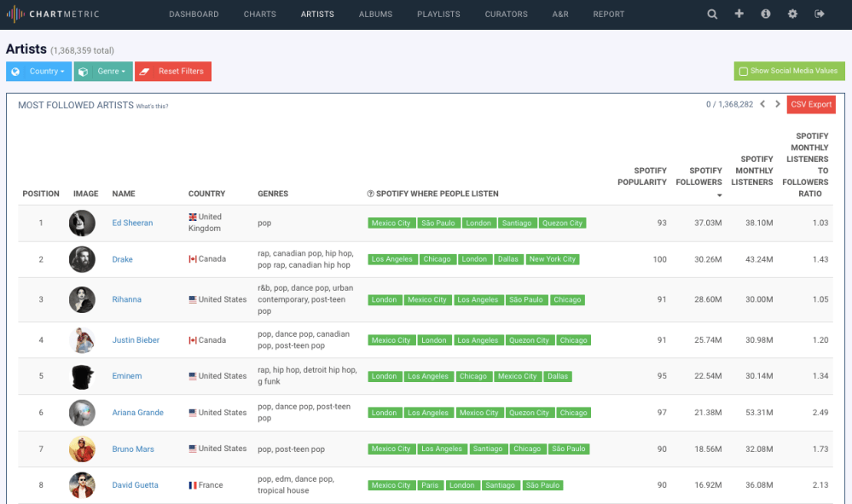Open settings via the gear icon
The image size is (852, 504).
coord(792,14)
